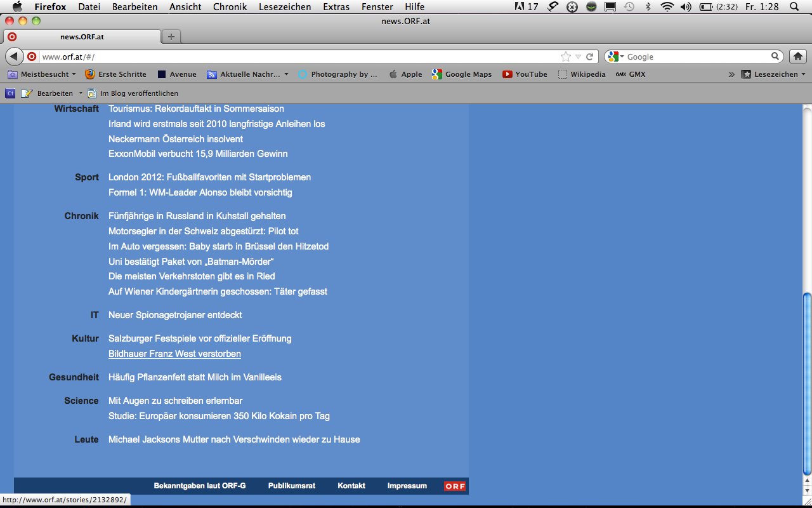Open Uni bestätigt Paket Batman-Mörder story
Screen dimensions: 812x508
pos(191,262)
